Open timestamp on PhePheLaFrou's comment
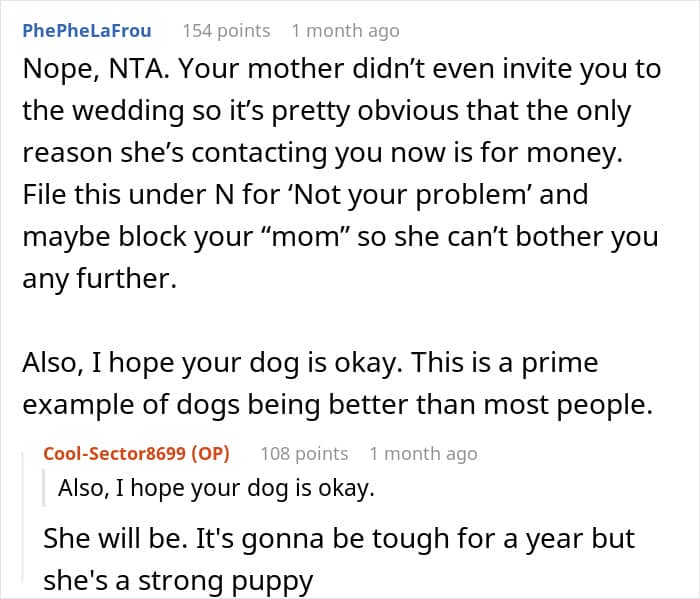Viewport: 700px width, 599px height. (x=345, y=31)
